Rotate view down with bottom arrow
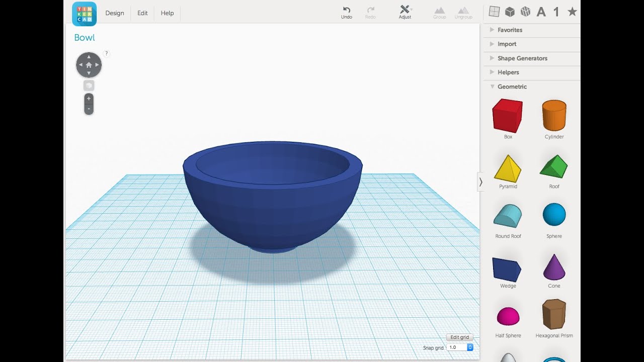Screen dimensions: 644x362 pos(89,73)
